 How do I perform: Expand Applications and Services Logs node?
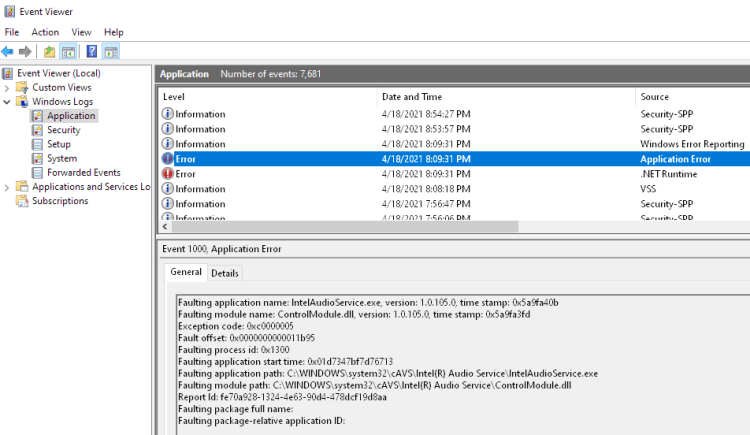tap(8, 187)
